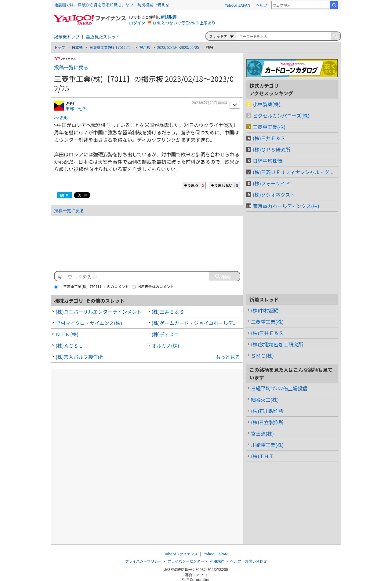Select 「三菱重工業(株)【7011】」内のコメント radio

(x=56, y=287)
